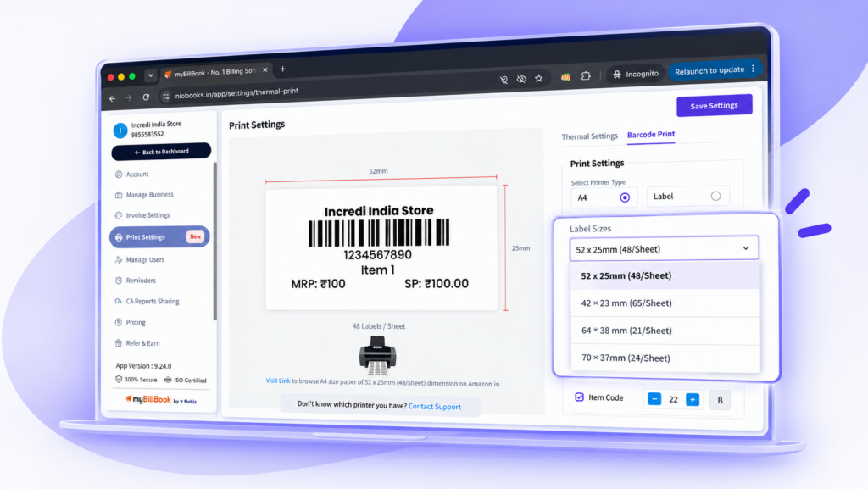
Task: Open the browser Extensions puzzle icon
Action: point(586,75)
